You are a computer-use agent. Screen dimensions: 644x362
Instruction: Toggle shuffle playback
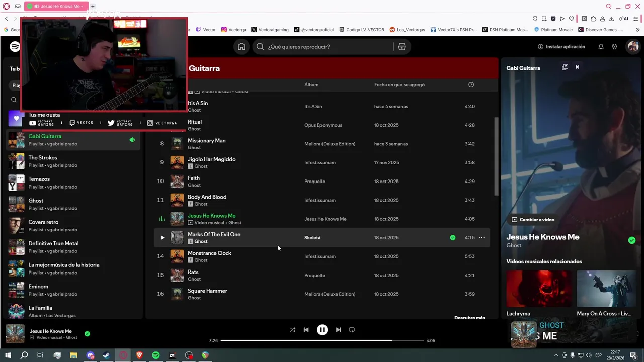(293, 330)
